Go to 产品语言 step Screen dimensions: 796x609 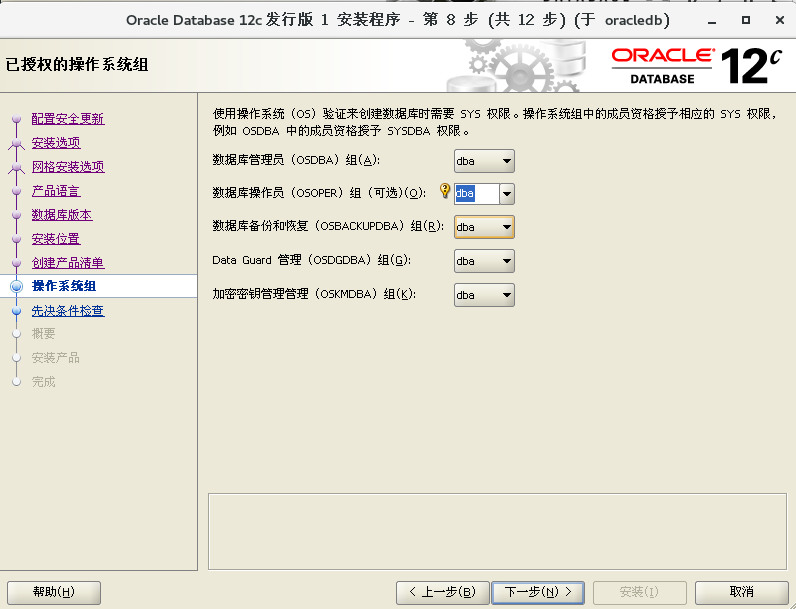point(56,191)
